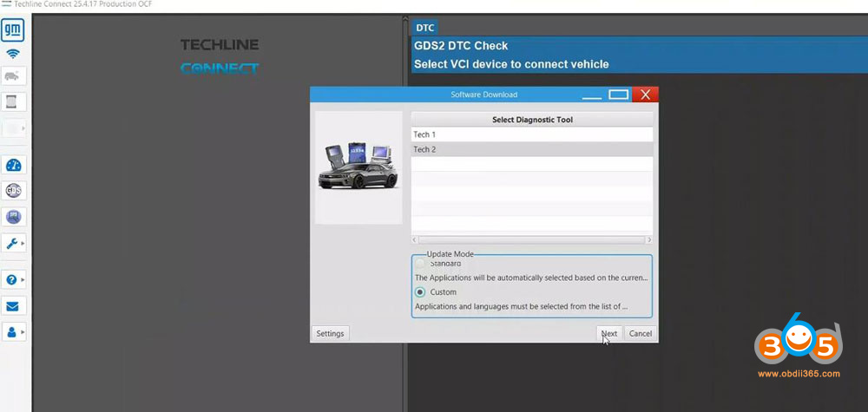The height and width of the screenshot is (412, 868).
Task: Select the Custom update mode radio button
Action: [x=421, y=292]
